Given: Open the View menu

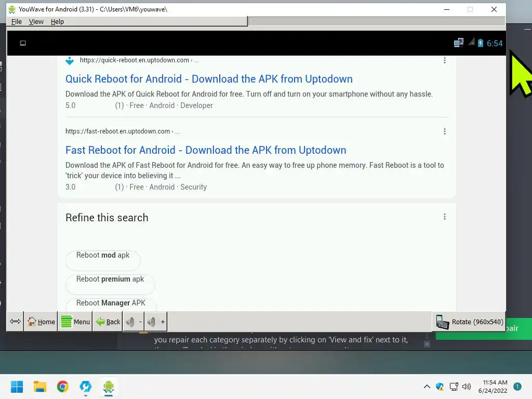Looking at the screenshot, I should pyautogui.click(x=36, y=21).
